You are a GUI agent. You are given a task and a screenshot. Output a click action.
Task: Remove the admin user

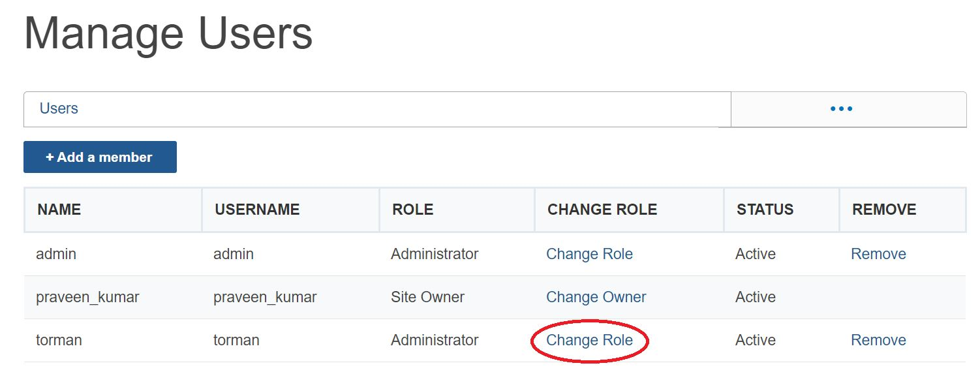tap(878, 254)
